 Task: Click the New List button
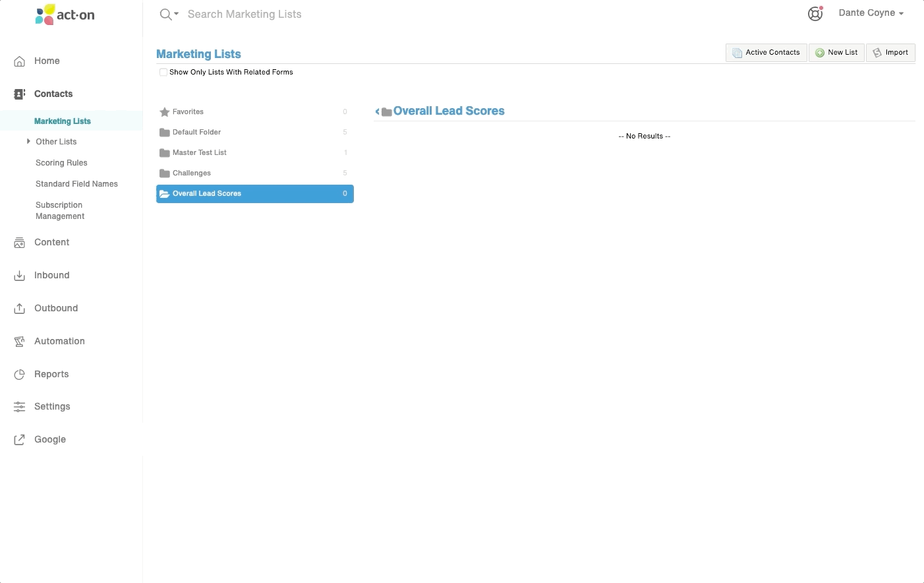[x=836, y=53]
